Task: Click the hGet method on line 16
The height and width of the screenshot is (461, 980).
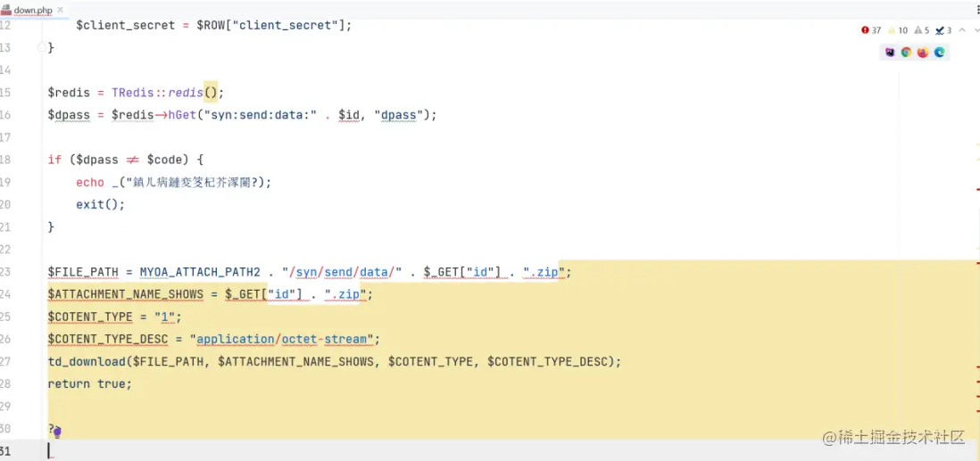Action: (x=182, y=115)
